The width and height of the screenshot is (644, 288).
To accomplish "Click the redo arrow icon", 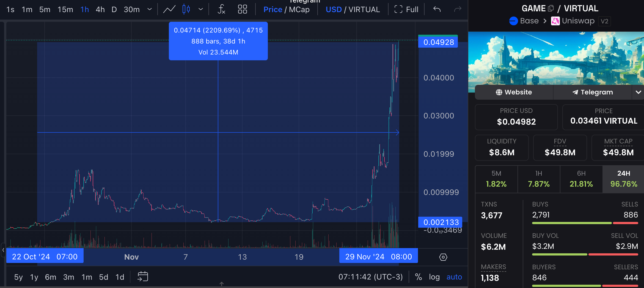I will tap(458, 9).
